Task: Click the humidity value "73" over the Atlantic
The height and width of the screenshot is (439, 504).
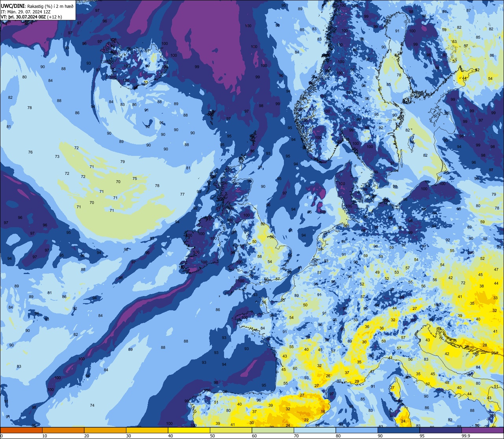Action: coord(57,157)
